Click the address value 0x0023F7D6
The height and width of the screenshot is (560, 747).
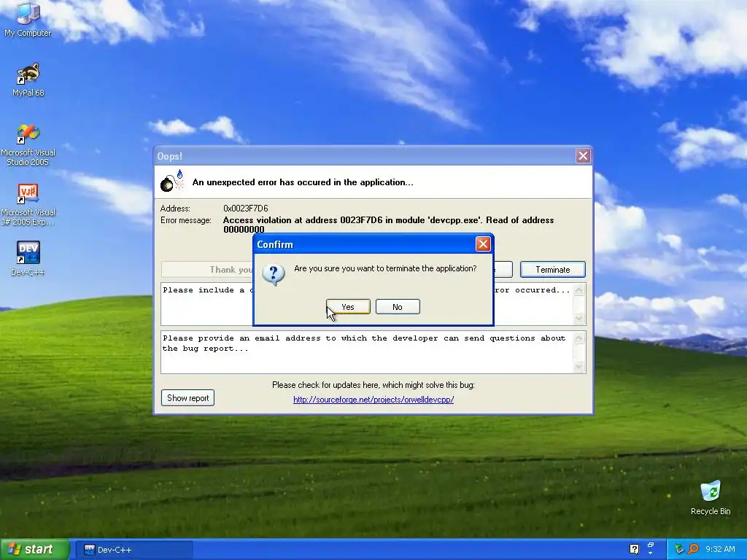coord(245,209)
